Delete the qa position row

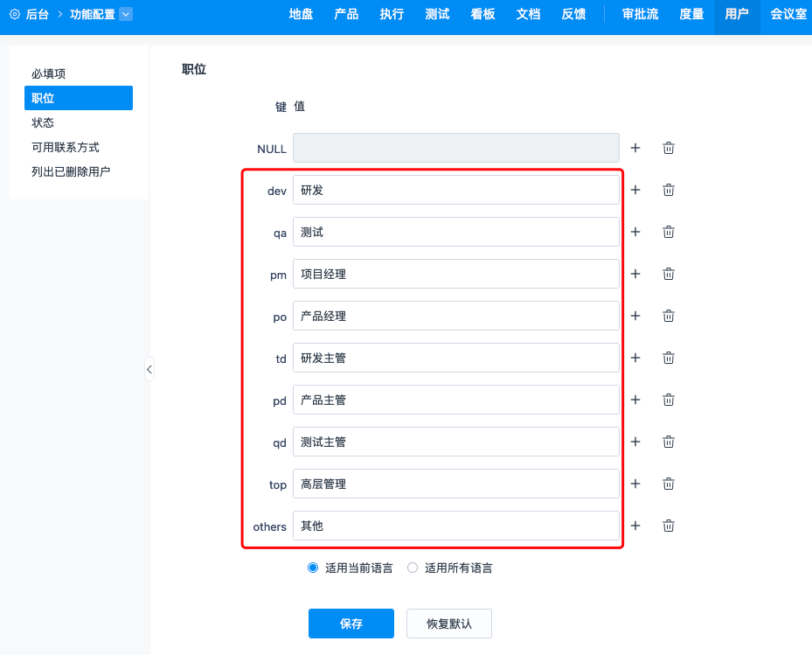[669, 232]
